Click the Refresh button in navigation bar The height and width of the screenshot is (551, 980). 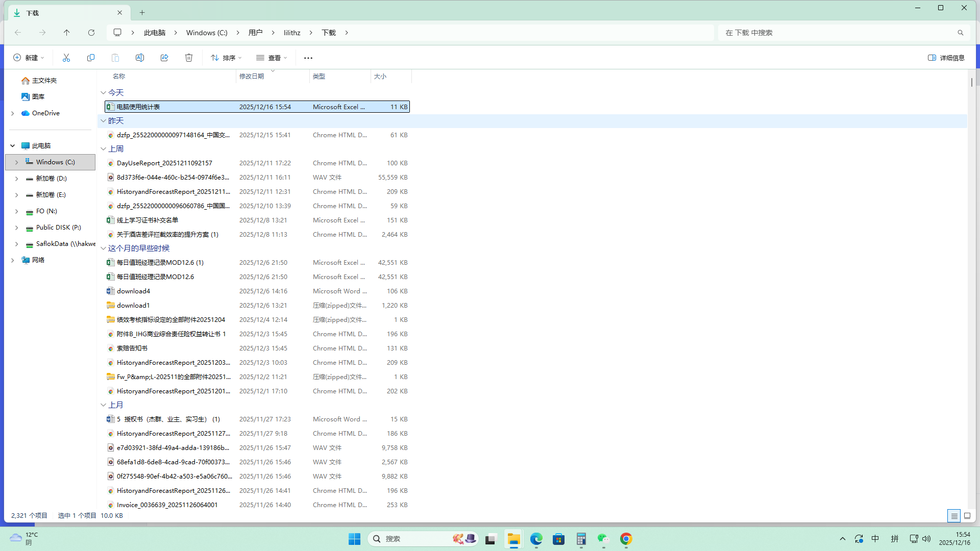point(91,33)
